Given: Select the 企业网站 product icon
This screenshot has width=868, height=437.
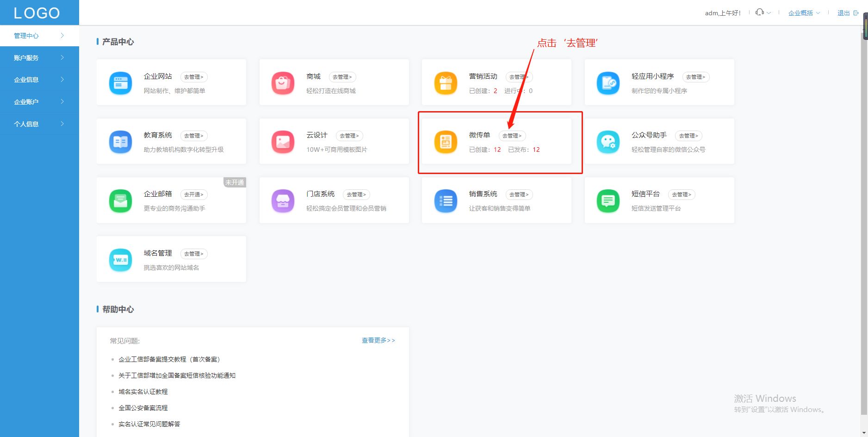Looking at the screenshot, I should [120, 83].
